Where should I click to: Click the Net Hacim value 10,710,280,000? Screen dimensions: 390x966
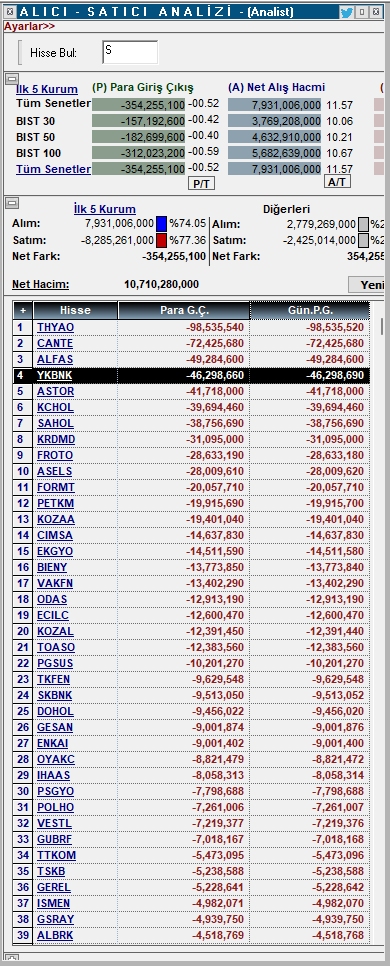161,284
